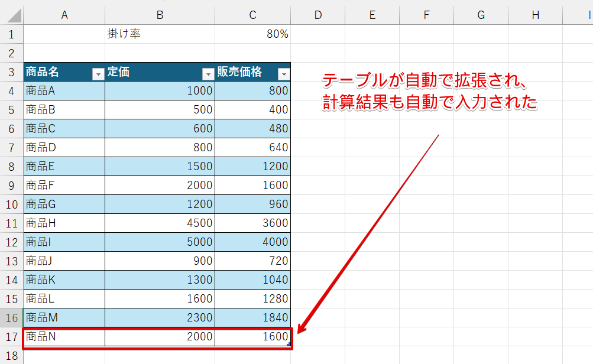The image size is (593, 364).
Task: Click the 2000 price cell for 商品N
Action: [160, 336]
